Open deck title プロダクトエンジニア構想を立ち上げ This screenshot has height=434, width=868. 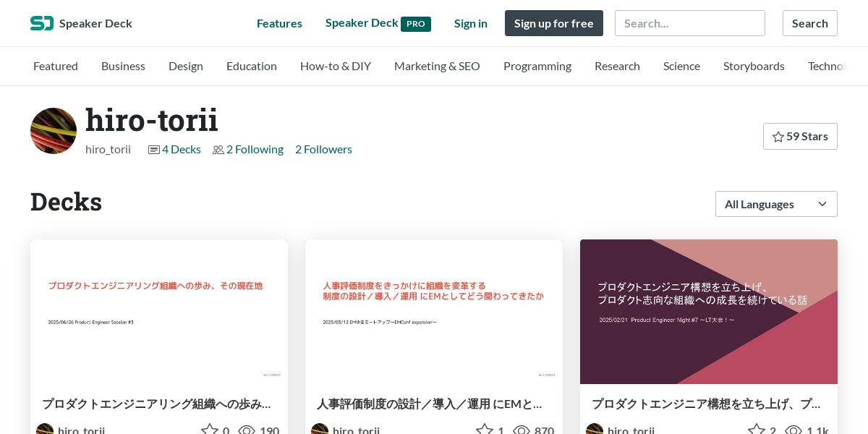(x=707, y=404)
